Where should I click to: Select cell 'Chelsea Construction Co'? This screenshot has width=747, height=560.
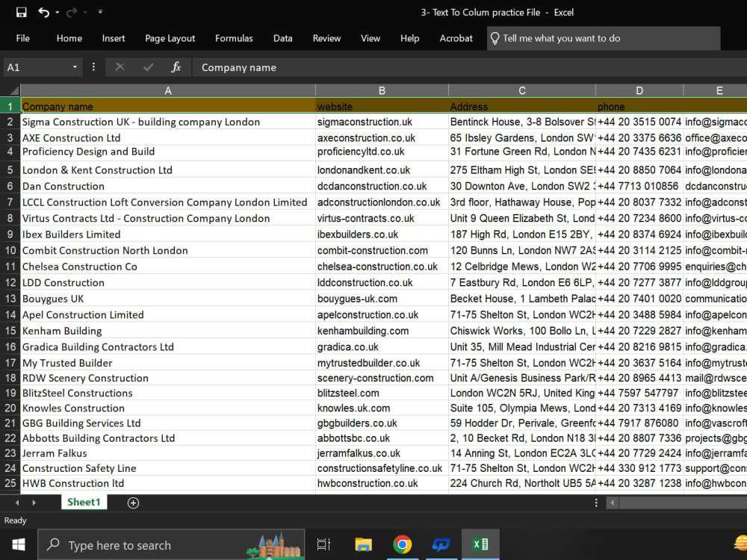point(167,267)
